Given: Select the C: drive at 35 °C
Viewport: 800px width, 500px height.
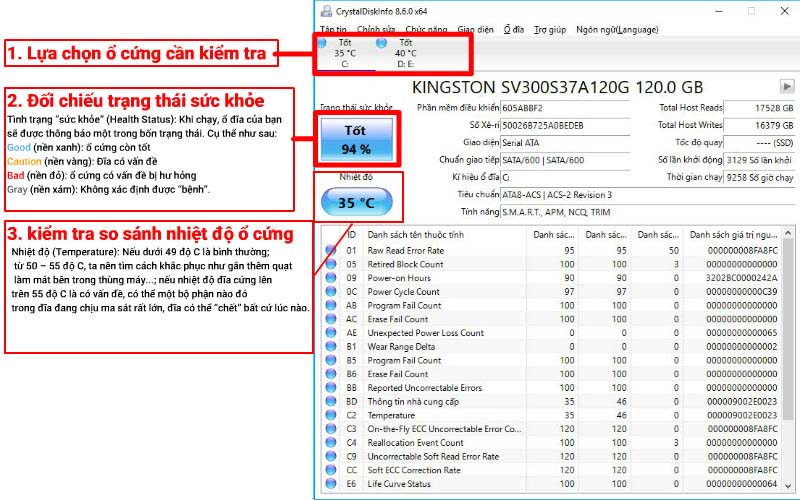Looking at the screenshot, I should click(345, 53).
